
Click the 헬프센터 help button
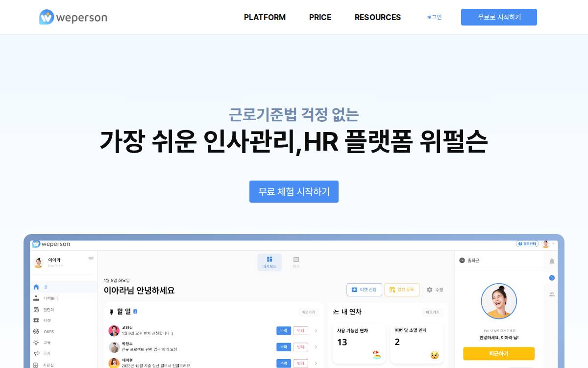tap(527, 244)
